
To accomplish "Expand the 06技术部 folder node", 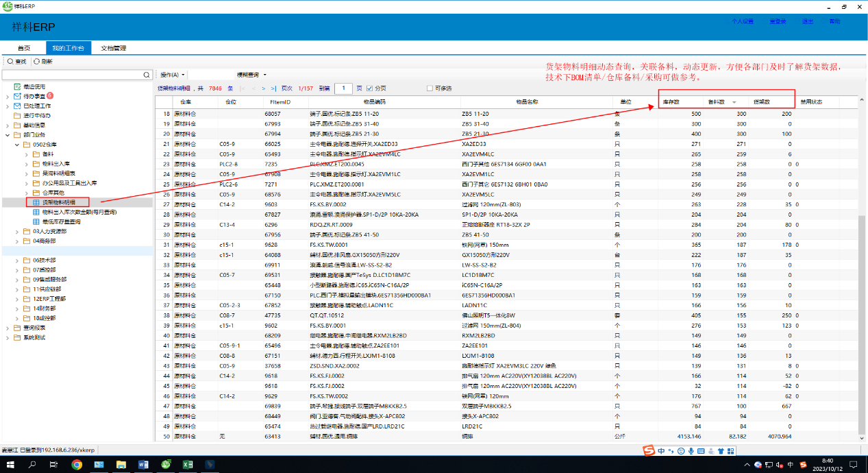I will (x=16, y=260).
